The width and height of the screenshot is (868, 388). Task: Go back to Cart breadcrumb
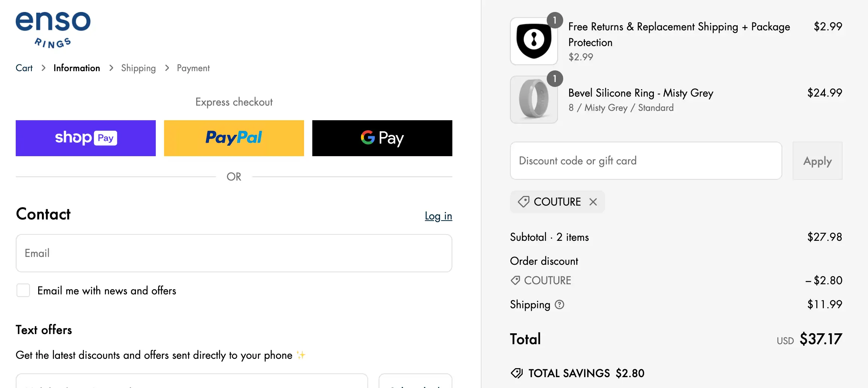click(x=24, y=68)
